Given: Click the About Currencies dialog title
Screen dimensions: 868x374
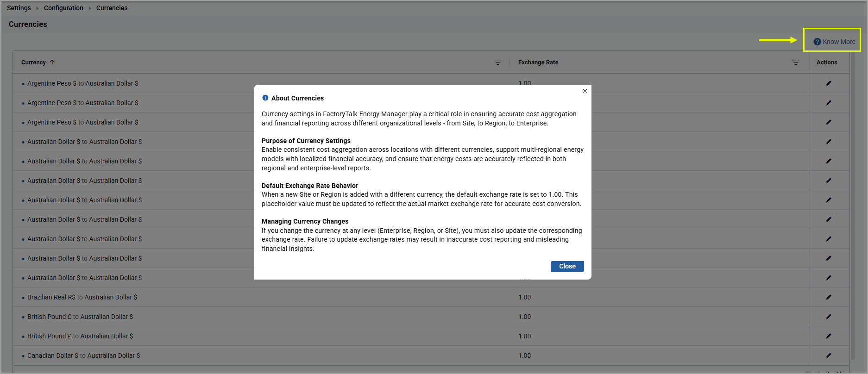Looking at the screenshot, I should [x=297, y=98].
